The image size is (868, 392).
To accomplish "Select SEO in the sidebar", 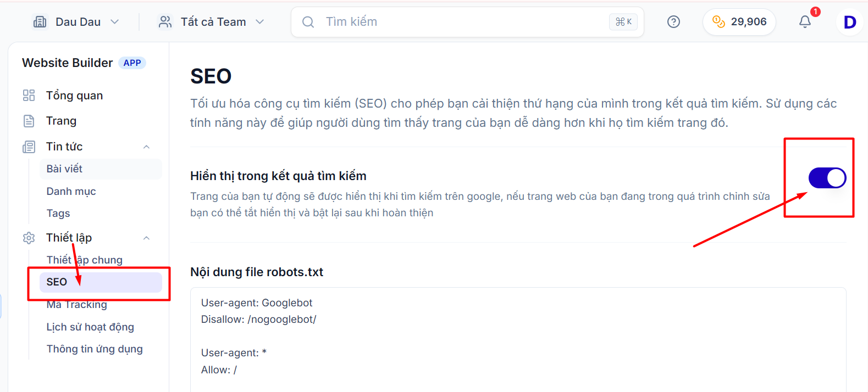I will 101,282.
